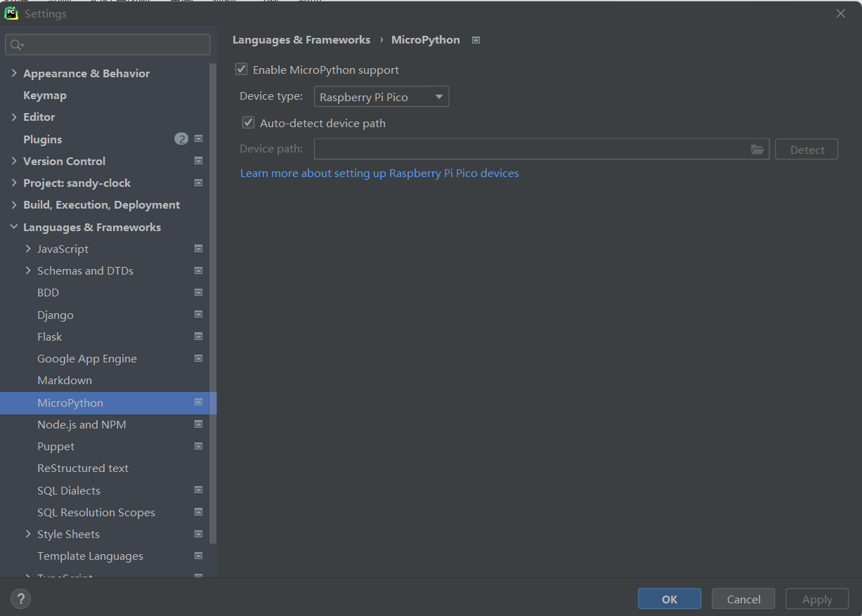Open BDD settings page

pyautogui.click(x=48, y=292)
